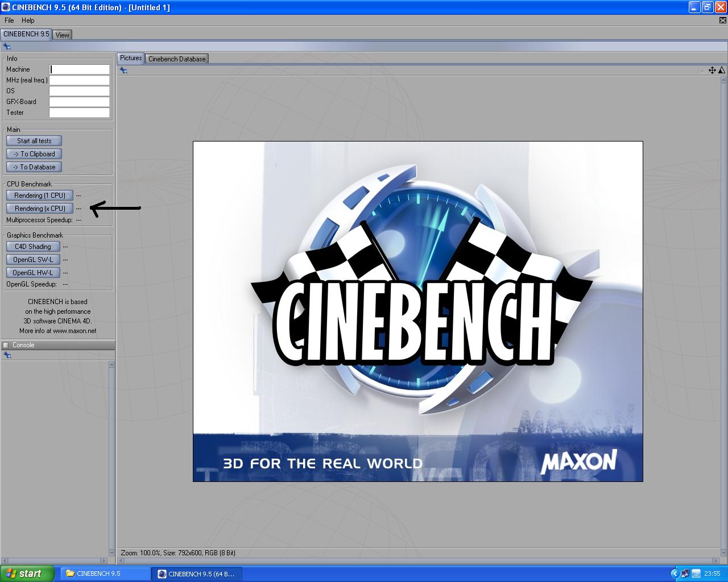Open the Windows Start menu
Viewport: 728px width, 582px height.
[27, 573]
